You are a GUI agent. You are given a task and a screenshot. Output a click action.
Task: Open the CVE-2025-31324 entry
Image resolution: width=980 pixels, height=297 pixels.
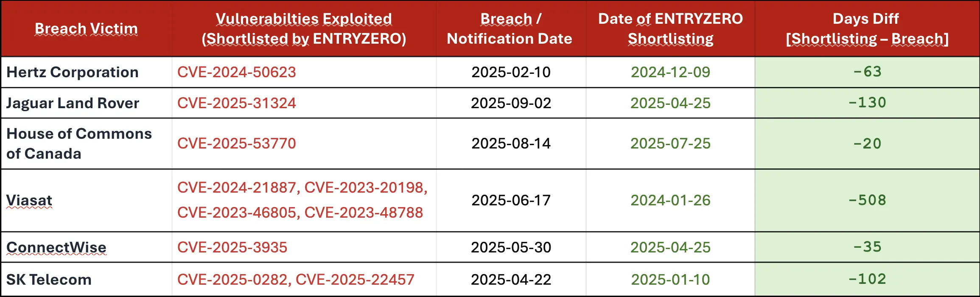(236, 103)
